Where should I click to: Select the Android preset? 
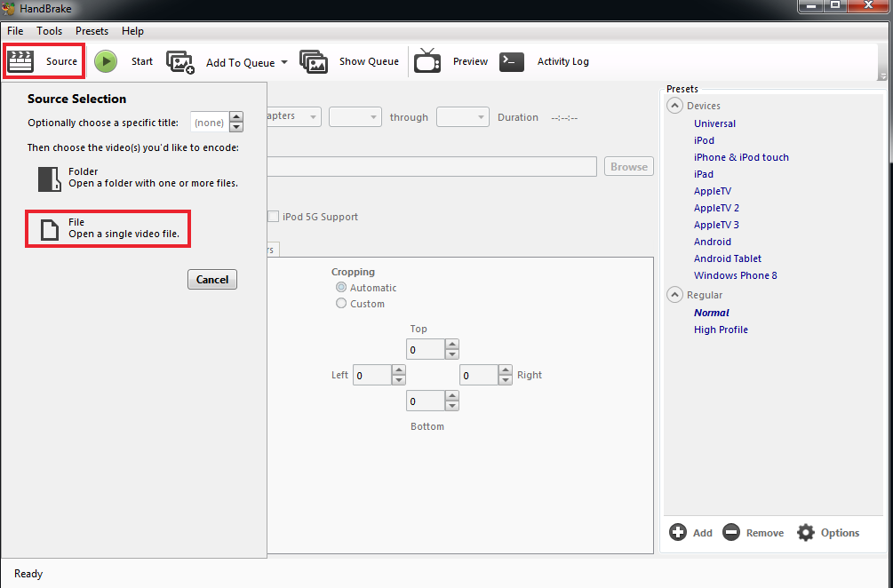pyautogui.click(x=713, y=242)
